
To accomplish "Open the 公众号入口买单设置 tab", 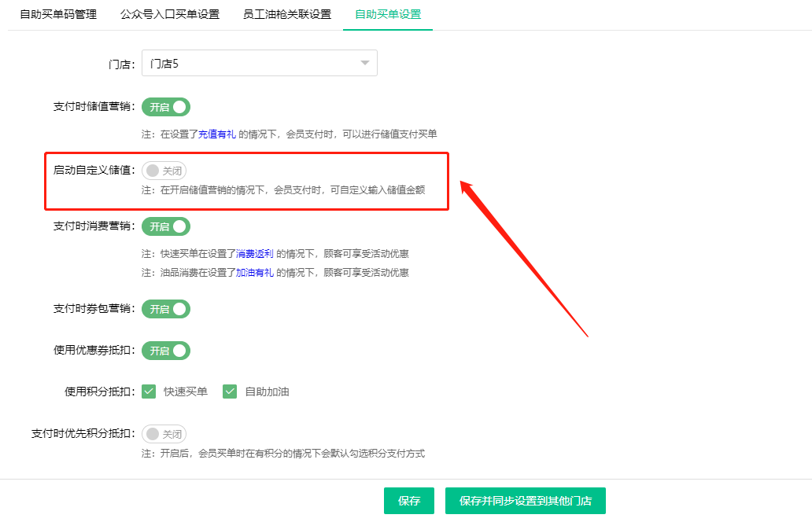I will point(168,13).
